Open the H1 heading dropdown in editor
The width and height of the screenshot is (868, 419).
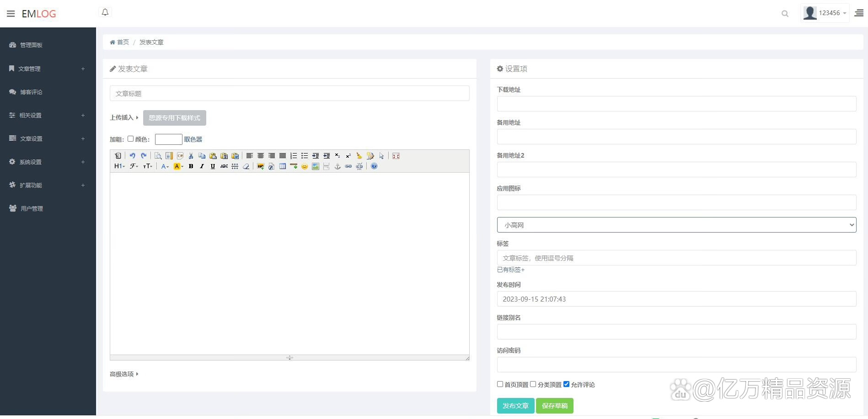[x=119, y=166]
